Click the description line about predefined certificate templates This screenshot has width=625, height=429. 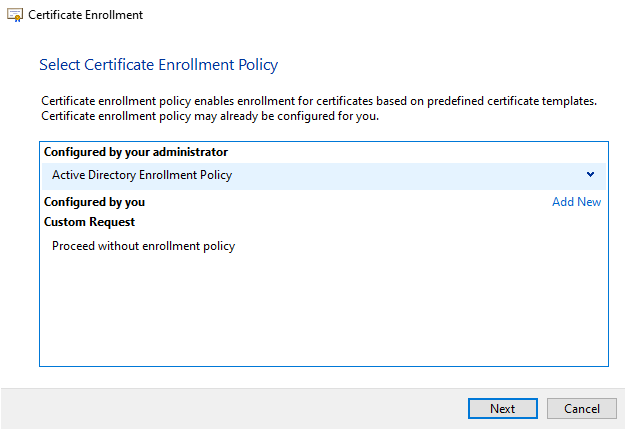coord(319,101)
